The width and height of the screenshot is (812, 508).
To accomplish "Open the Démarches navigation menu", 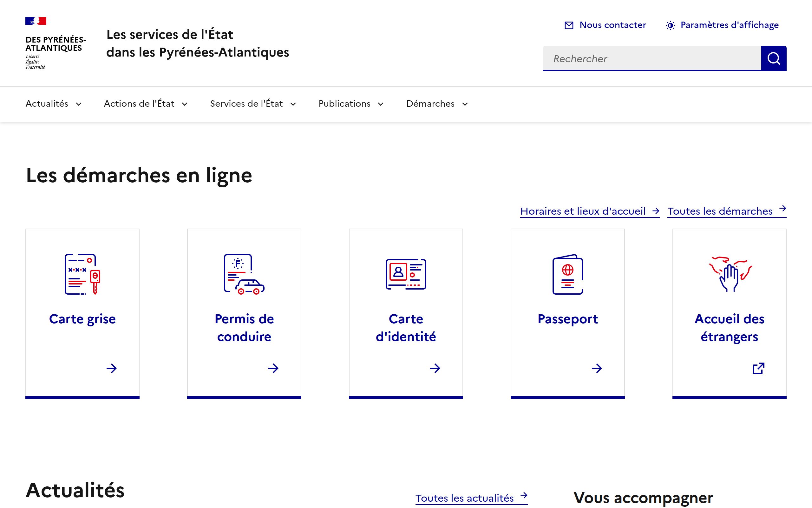I will click(x=437, y=104).
